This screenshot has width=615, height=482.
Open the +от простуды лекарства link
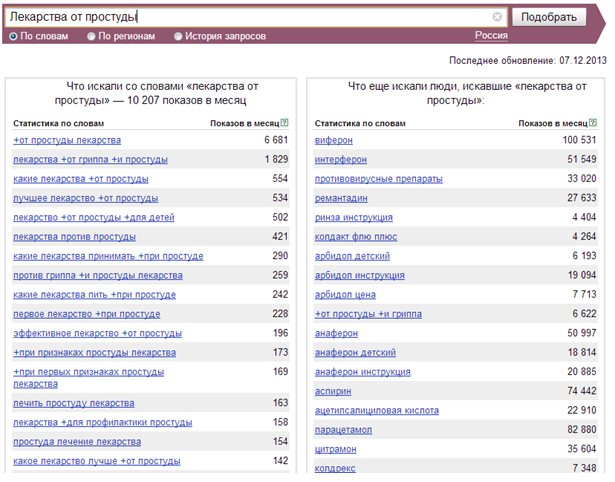[67, 140]
